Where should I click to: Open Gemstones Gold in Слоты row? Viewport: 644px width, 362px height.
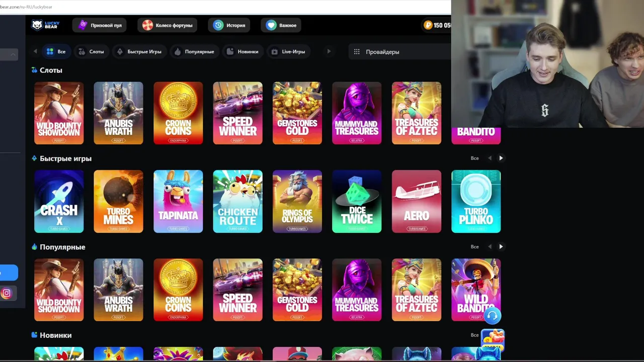point(297,113)
